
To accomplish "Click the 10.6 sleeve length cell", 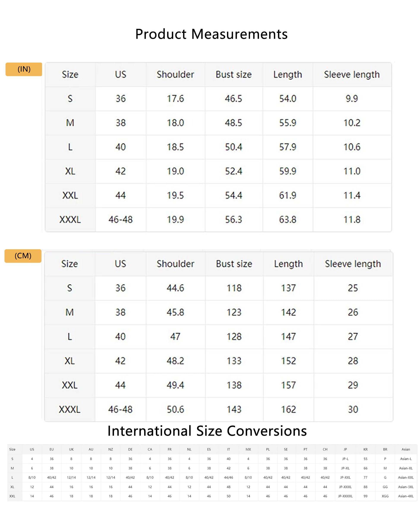I will tap(352, 147).
